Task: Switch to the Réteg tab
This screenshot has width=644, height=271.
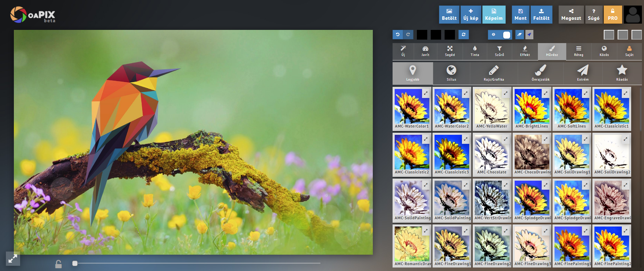Action: click(578, 51)
